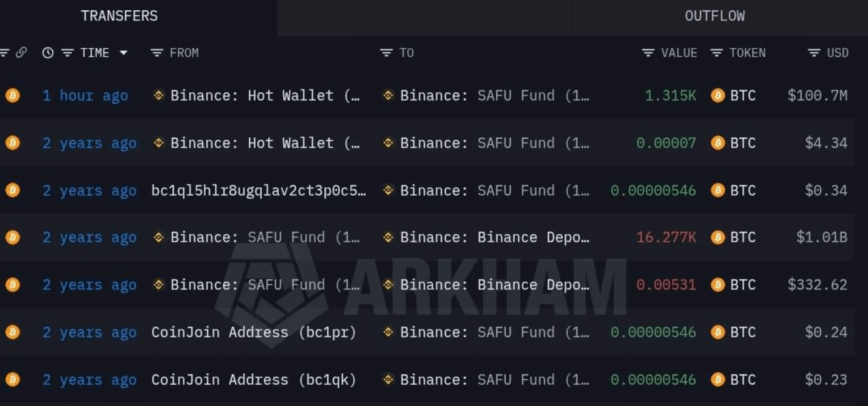Expand the TIME sort dropdown arrow
868x406 pixels.
coord(123,52)
